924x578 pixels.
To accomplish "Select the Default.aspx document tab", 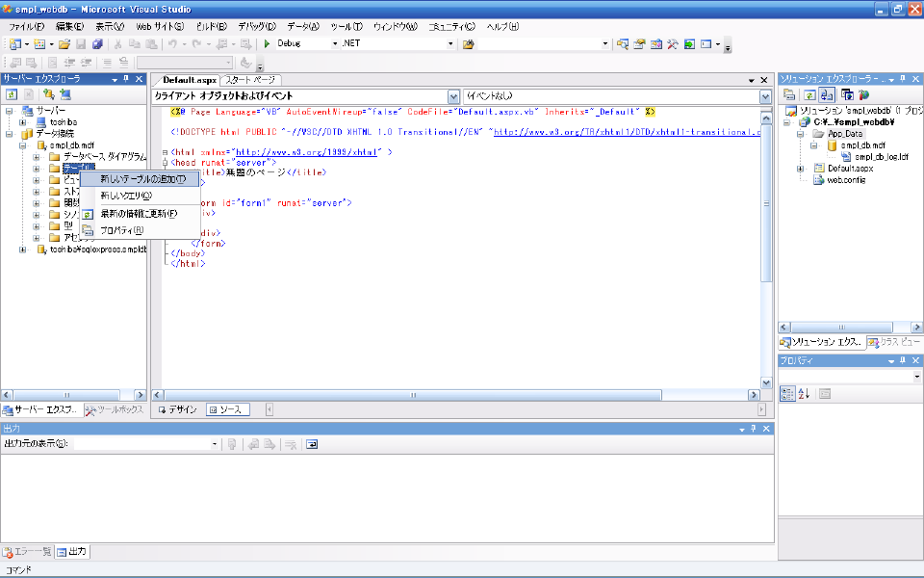I will [x=190, y=80].
